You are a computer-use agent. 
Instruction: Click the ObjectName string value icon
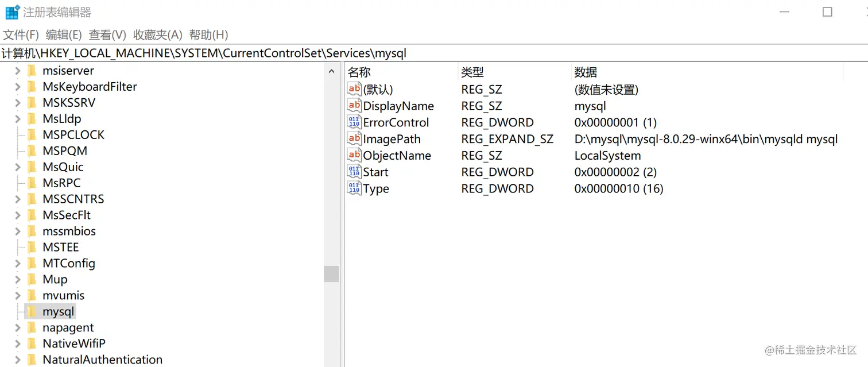tap(354, 156)
